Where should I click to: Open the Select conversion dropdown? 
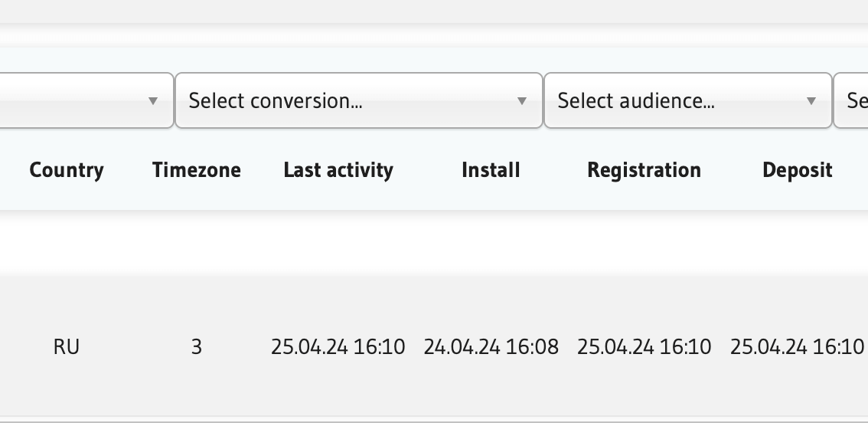[x=344, y=100]
